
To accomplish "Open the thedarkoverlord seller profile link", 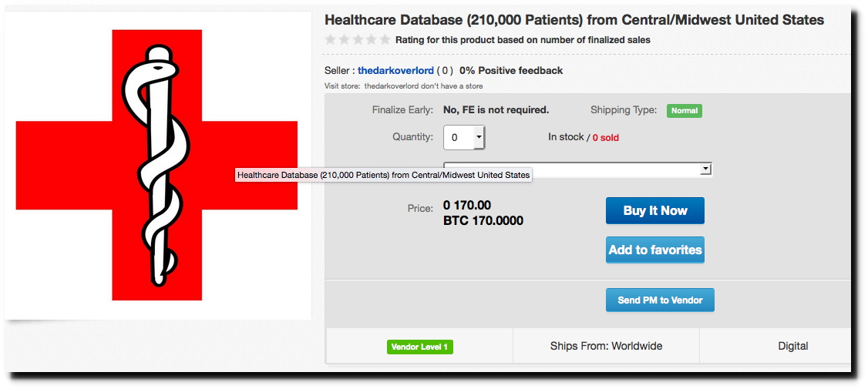I will 395,71.
